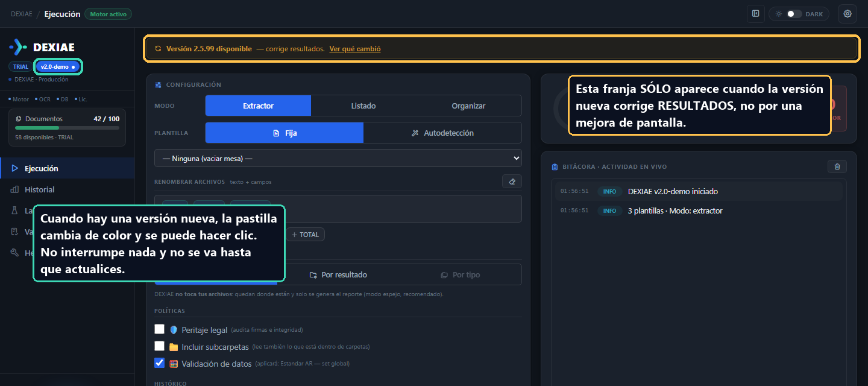Image resolution: width=868 pixels, height=386 pixels.
Task: Click the Historial bar chart icon
Action: (14, 189)
